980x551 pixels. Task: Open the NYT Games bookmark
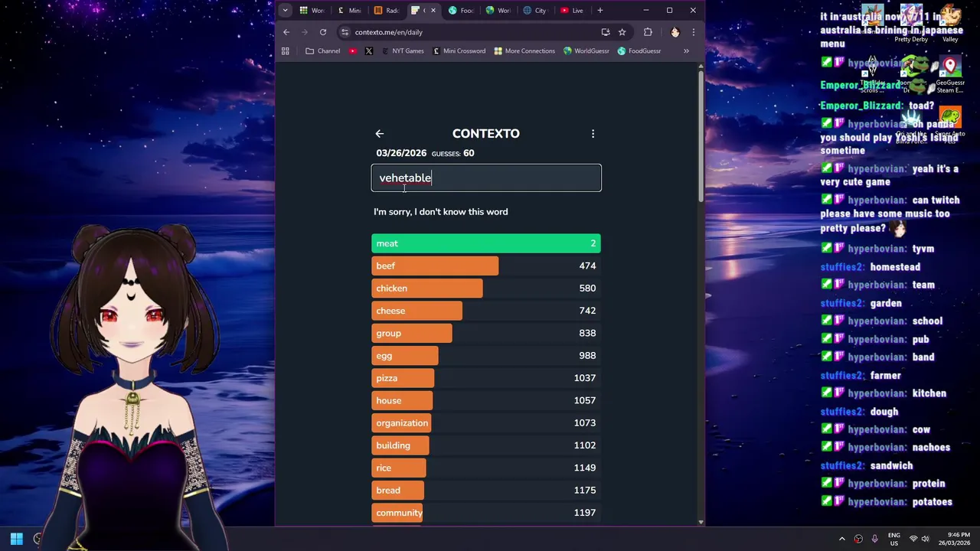click(x=402, y=51)
